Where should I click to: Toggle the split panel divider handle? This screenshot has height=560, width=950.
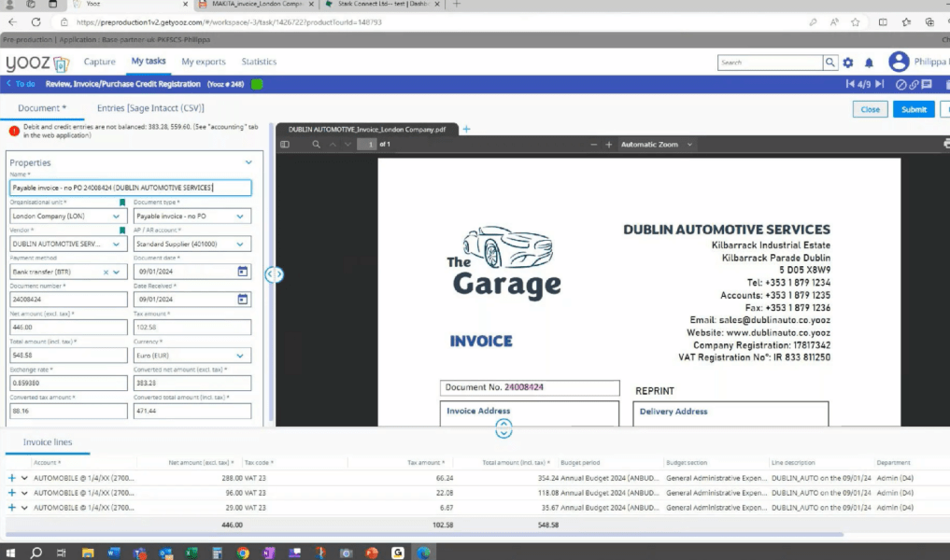(274, 274)
